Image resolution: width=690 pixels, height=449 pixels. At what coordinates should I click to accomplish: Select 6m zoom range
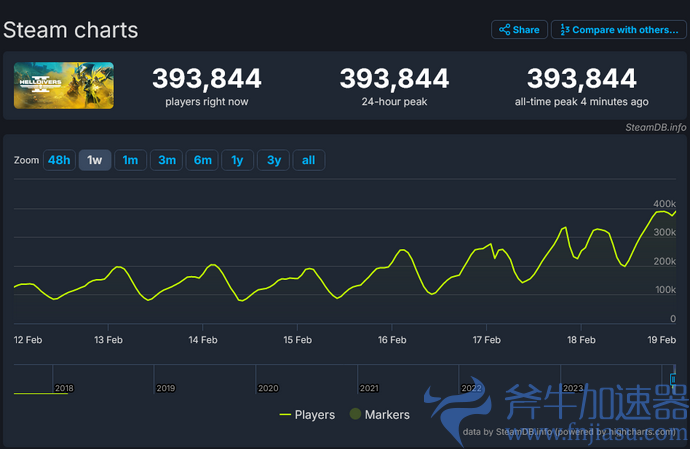coord(202,160)
